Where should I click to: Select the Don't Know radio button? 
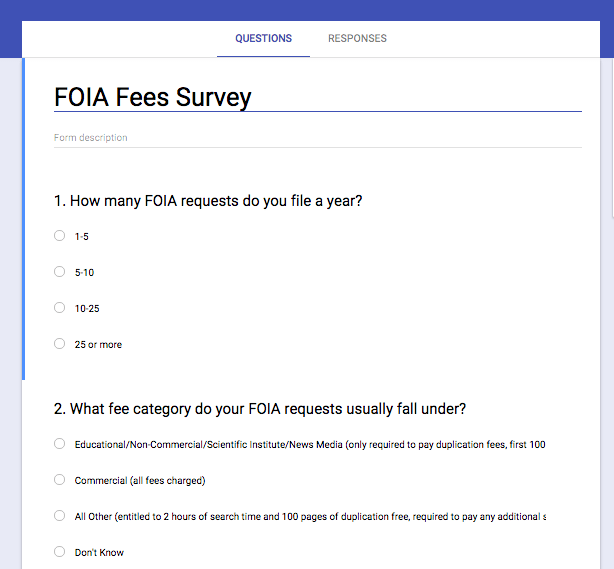pos(60,552)
